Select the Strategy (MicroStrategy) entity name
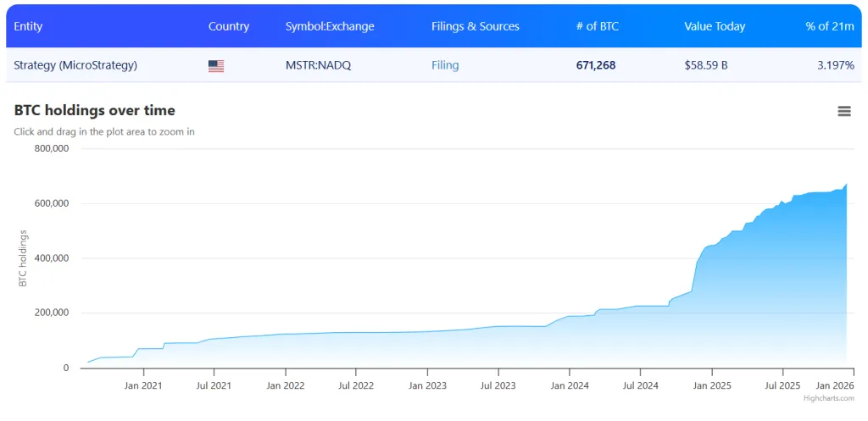Image resolution: width=868 pixels, height=421 pixels. (75, 65)
